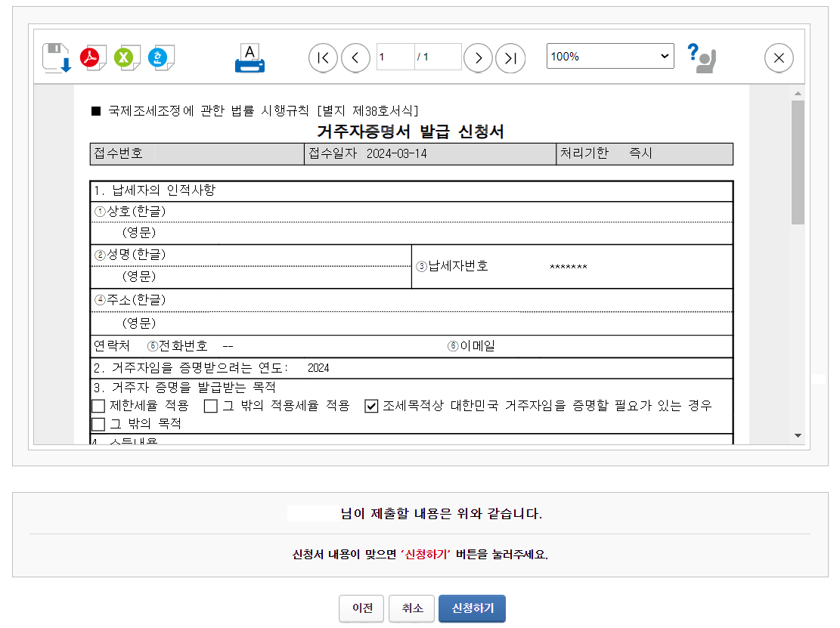840x628 pixels.
Task: Go to the previous page
Action: (x=355, y=57)
